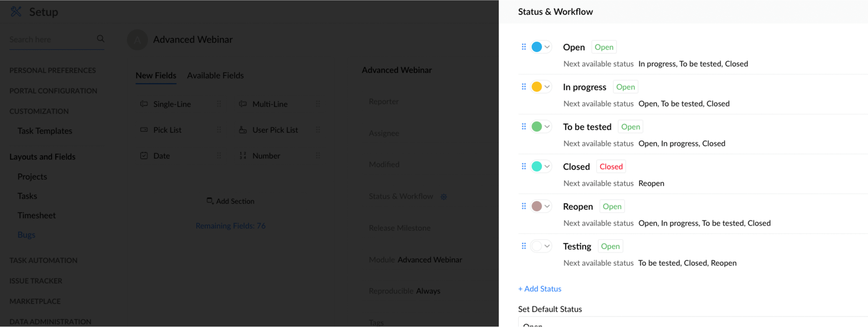Expand color dropdown for To be tested
Viewport: 868px width, 327px height.
click(547, 127)
